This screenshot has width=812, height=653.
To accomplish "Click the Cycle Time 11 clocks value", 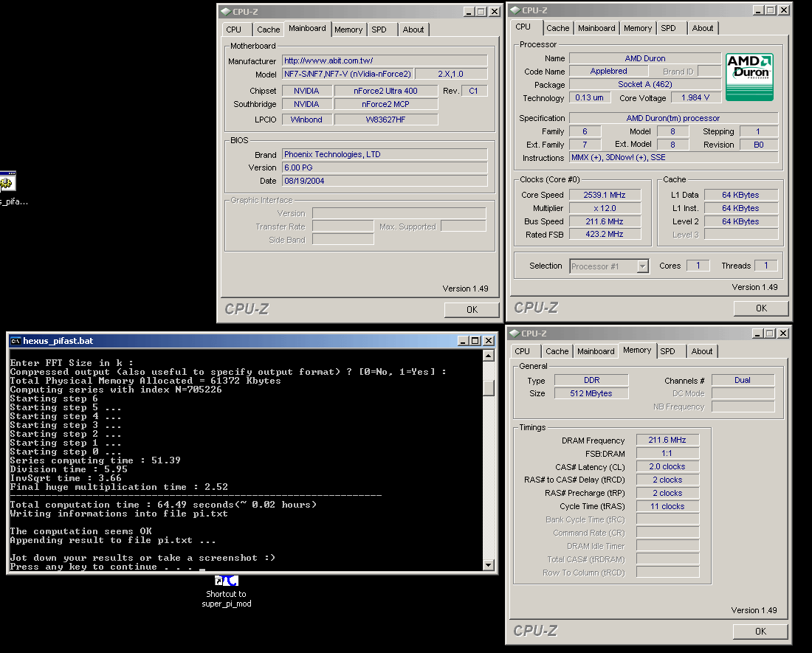I will pos(667,507).
